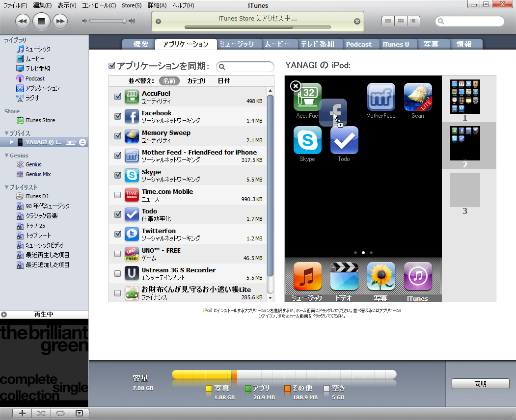Toggle shuffle button at bottom
516x420 pixels.
(x=41, y=414)
